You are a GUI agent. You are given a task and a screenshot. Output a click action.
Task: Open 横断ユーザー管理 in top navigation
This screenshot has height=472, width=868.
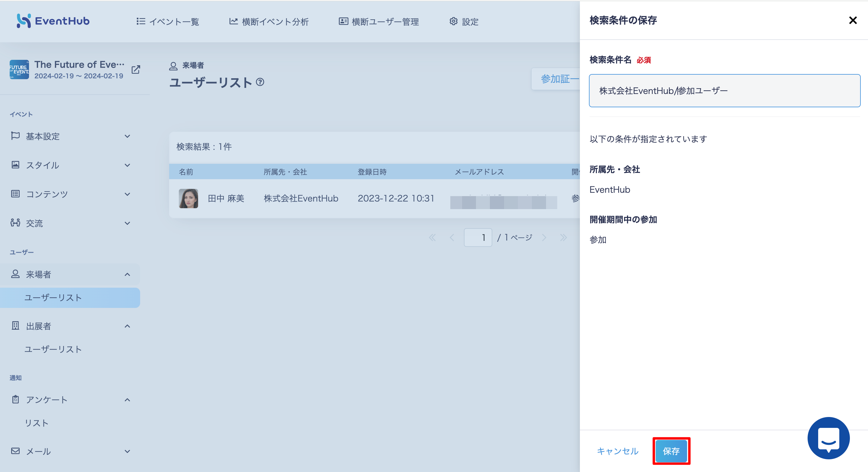coord(379,21)
